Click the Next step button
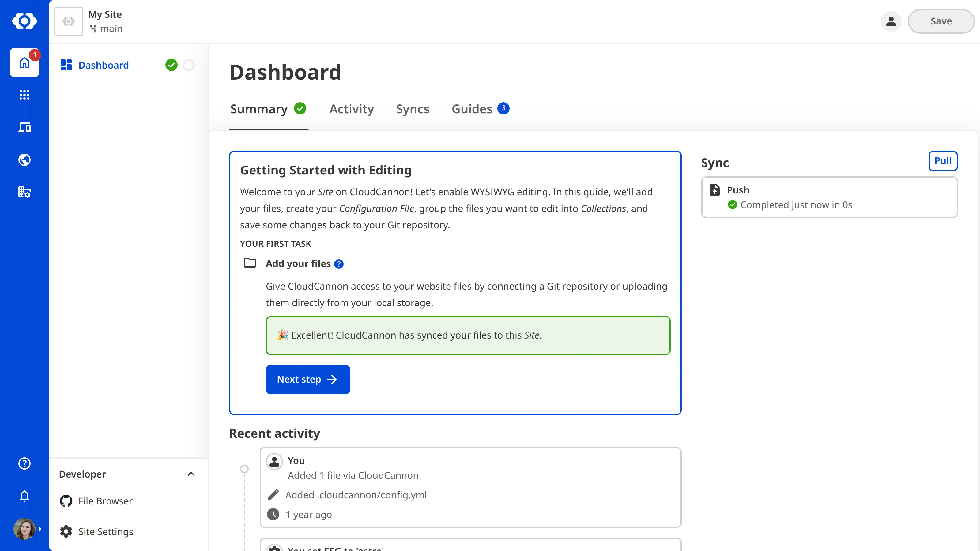This screenshot has height=551, width=980. pos(308,380)
